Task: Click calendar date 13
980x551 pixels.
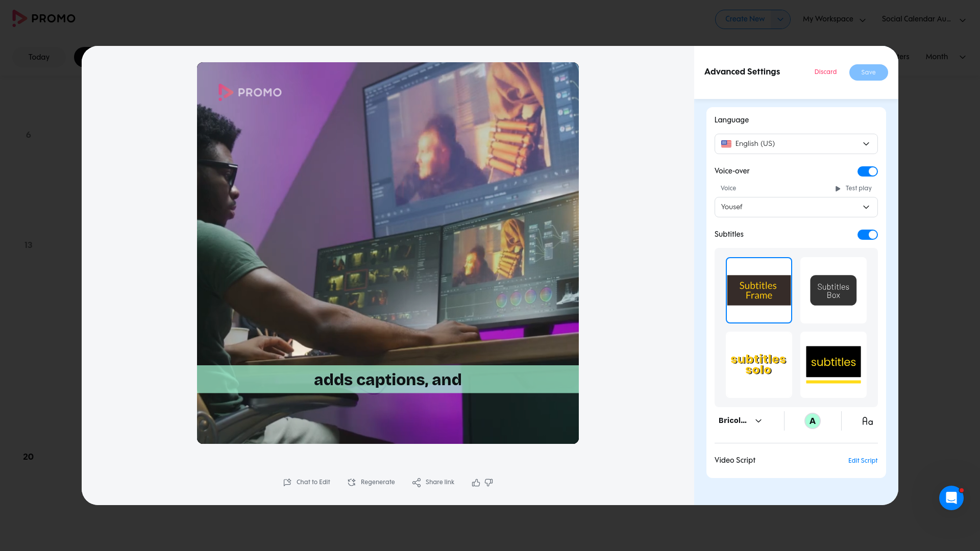Action: [x=28, y=245]
